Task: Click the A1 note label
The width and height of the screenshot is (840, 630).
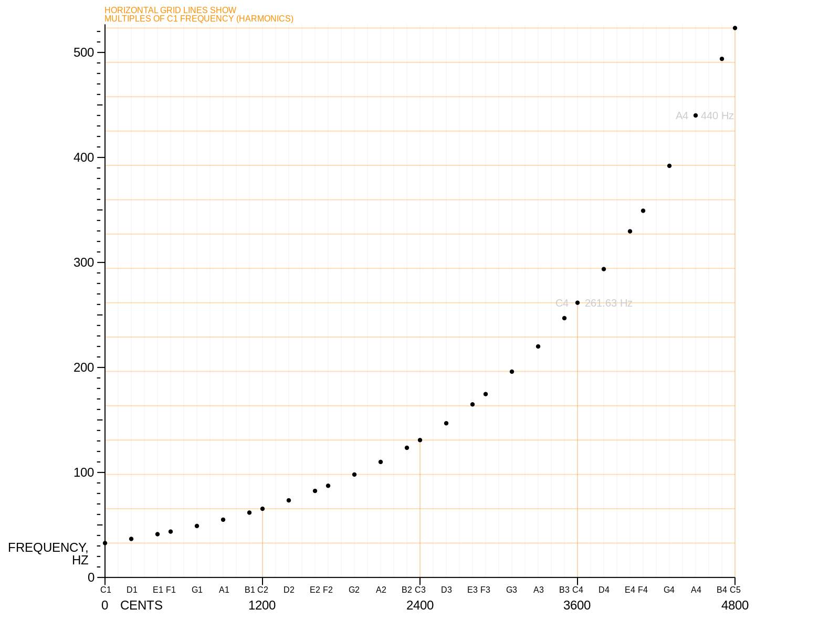Action: [x=224, y=590]
